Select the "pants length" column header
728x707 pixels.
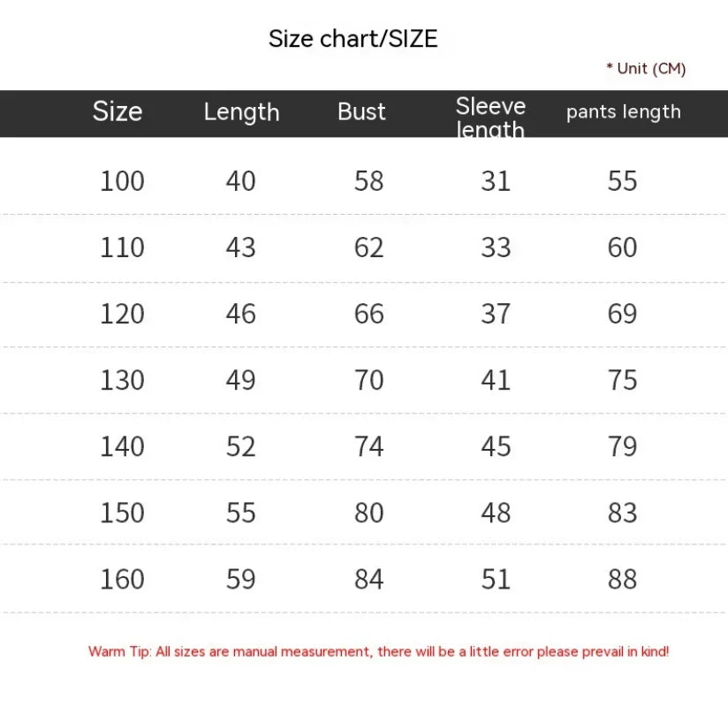click(623, 112)
